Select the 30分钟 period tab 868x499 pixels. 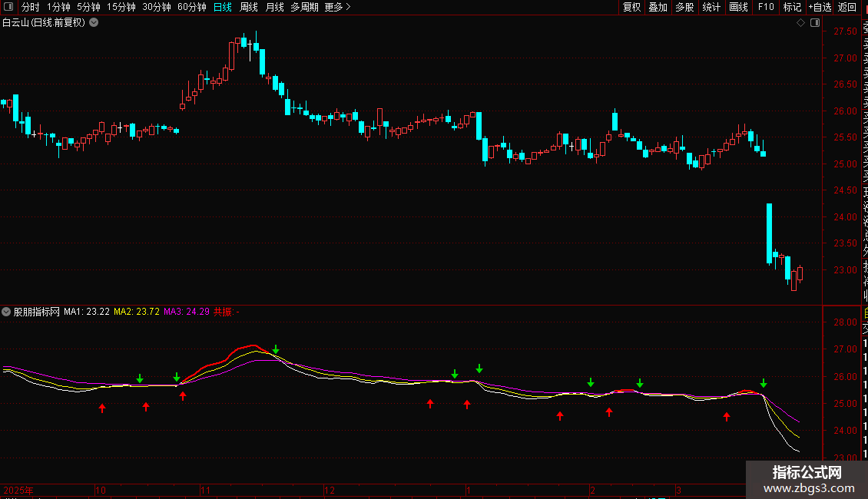click(157, 7)
